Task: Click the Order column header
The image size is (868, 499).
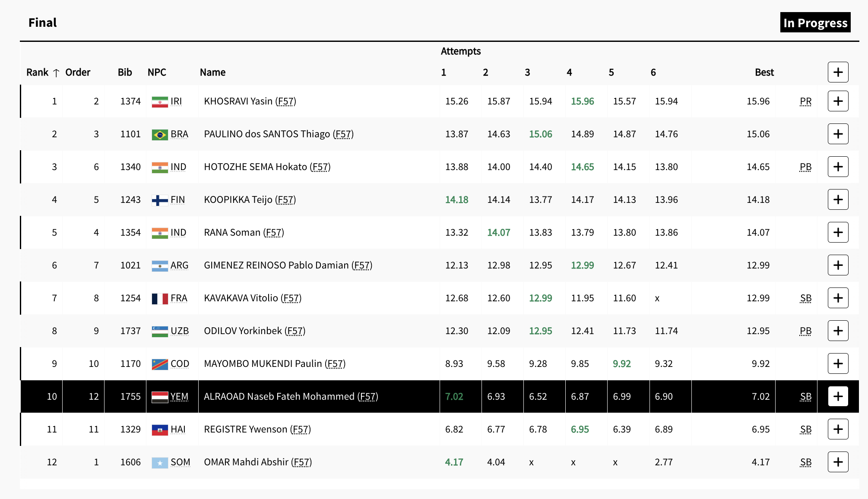Action: coord(78,73)
